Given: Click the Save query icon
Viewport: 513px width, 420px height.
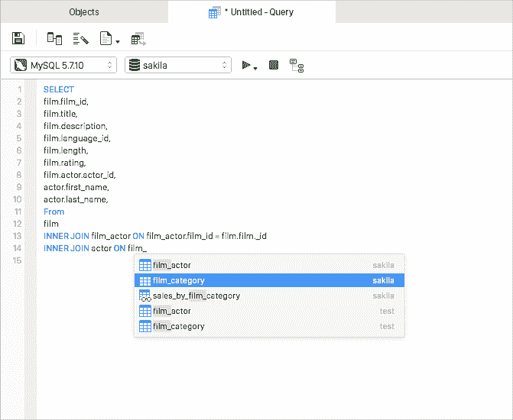Looking at the screenshot, I should [18, 38].
